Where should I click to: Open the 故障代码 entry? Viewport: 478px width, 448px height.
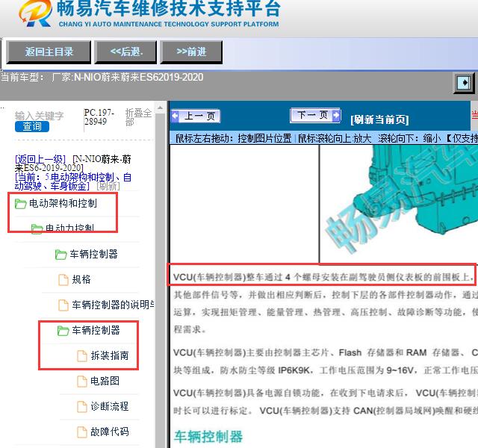pos(110,432)
